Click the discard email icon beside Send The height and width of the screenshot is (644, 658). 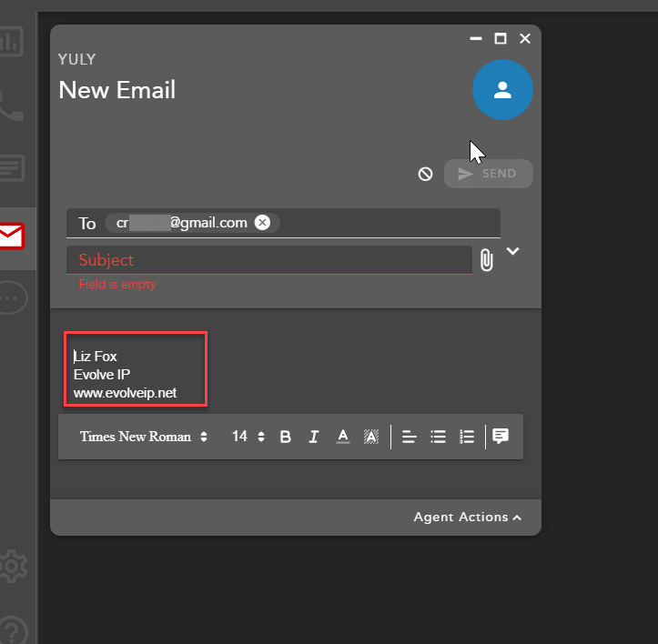point(425,174)
